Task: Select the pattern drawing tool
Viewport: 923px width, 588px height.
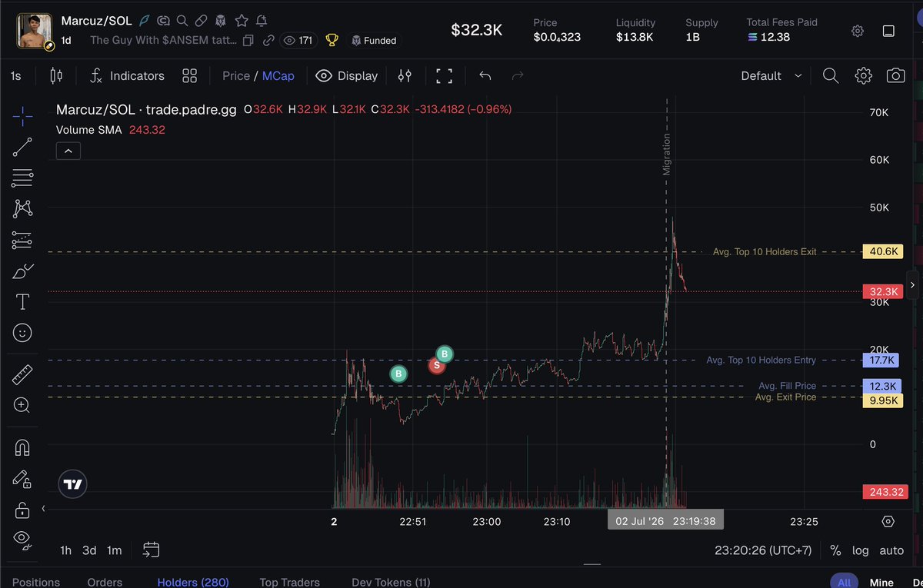Action: (22, 208)
